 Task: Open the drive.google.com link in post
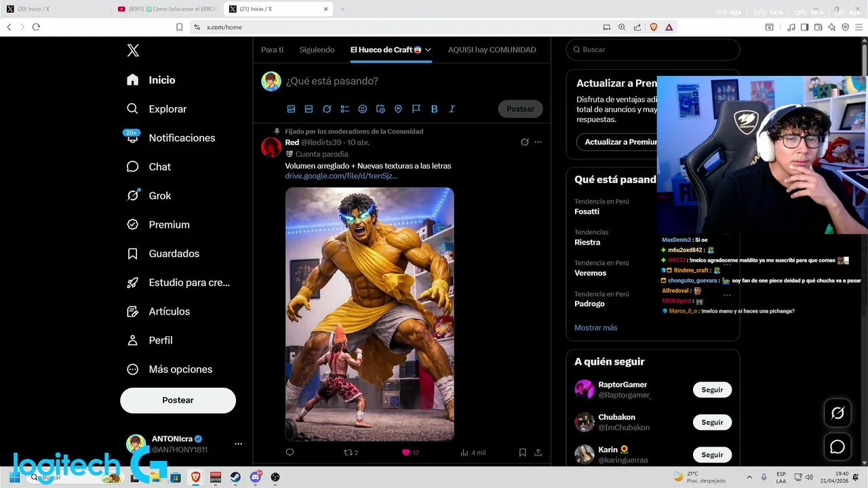pyautogui.click(x=341, y=176)
